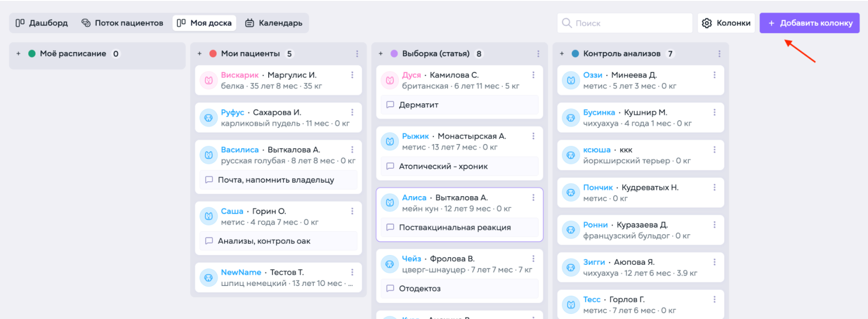Open options for the Ронни card
The width and height of the screenshot is (868, 319).
point(715,225)
